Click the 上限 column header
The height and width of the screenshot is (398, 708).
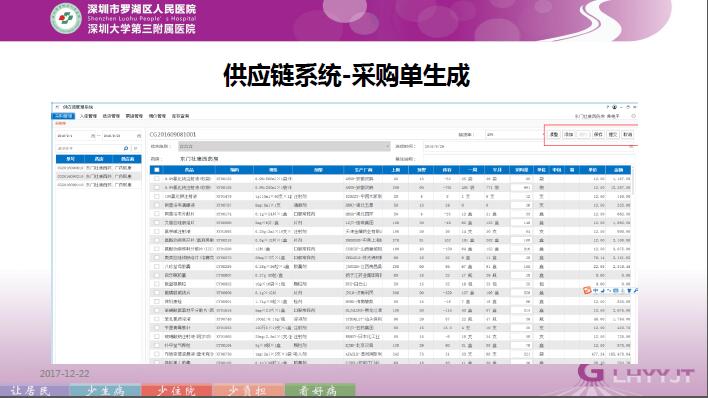click(x=396, y=170)
